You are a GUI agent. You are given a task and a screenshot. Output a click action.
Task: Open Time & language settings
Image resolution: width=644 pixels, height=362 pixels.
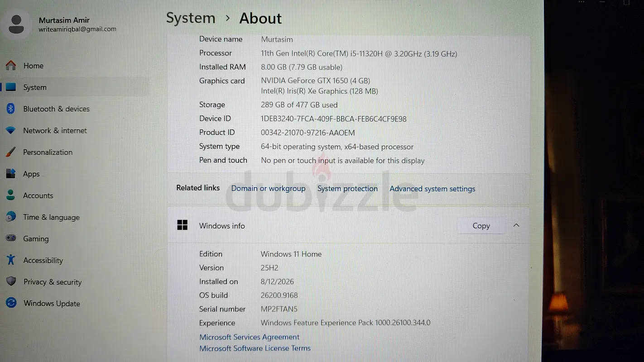click(51, 217)
